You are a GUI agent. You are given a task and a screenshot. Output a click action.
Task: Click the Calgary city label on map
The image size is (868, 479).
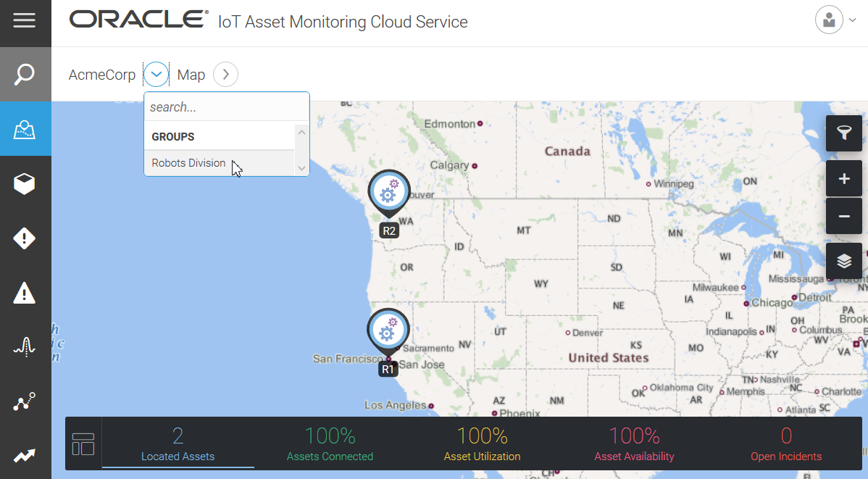tap(449, 165)
